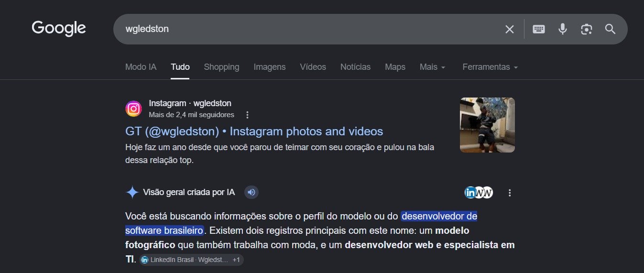Click the Google logo

59,29
